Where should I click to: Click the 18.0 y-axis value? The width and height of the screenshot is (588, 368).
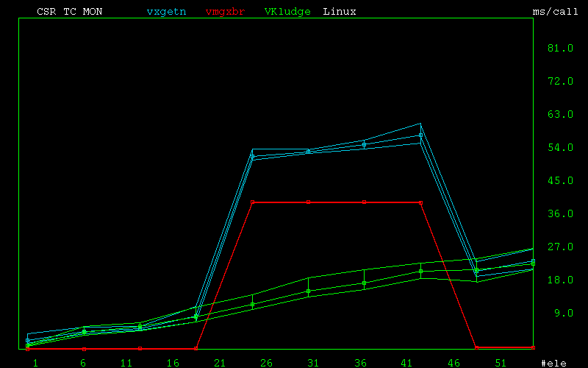point(560,280)
